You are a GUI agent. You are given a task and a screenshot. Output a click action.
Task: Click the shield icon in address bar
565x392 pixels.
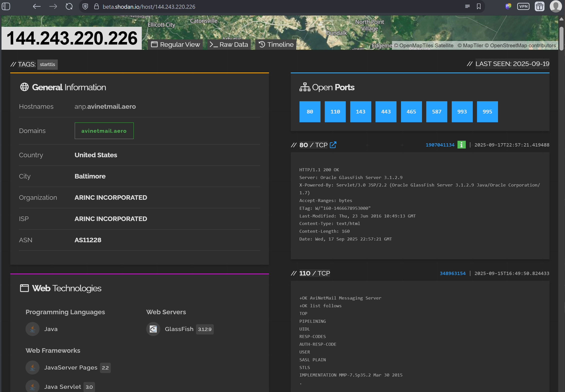(85, 6)
